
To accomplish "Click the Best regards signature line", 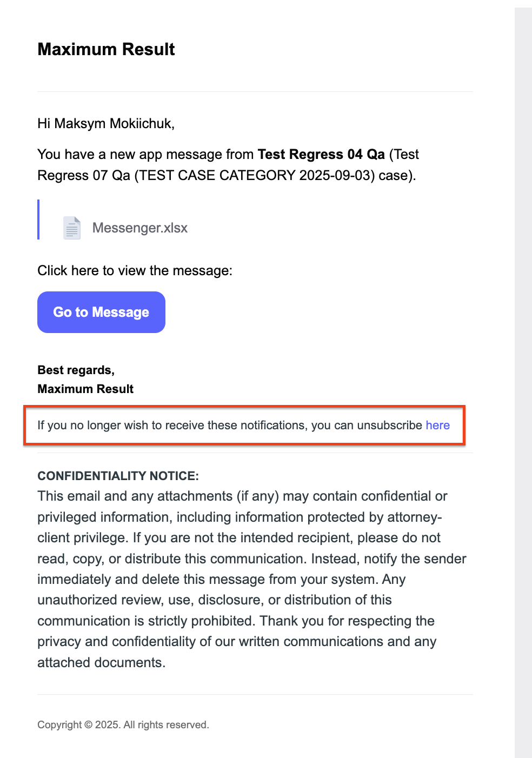I will point(76,370).
